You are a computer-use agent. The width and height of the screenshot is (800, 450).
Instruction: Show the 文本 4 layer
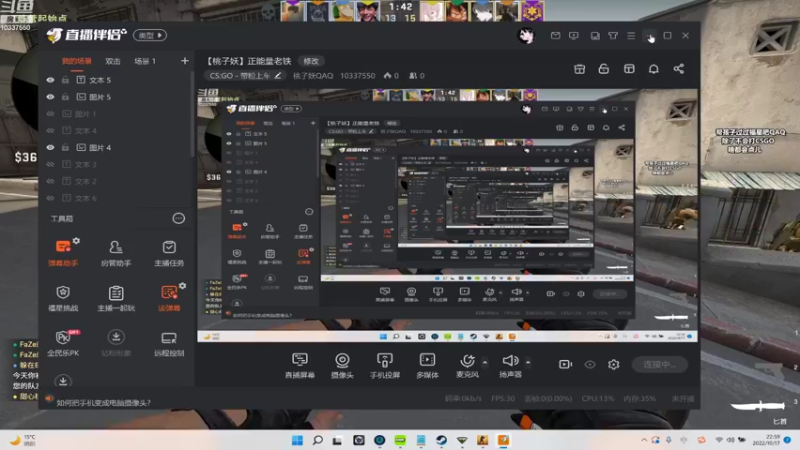point(50,131)
